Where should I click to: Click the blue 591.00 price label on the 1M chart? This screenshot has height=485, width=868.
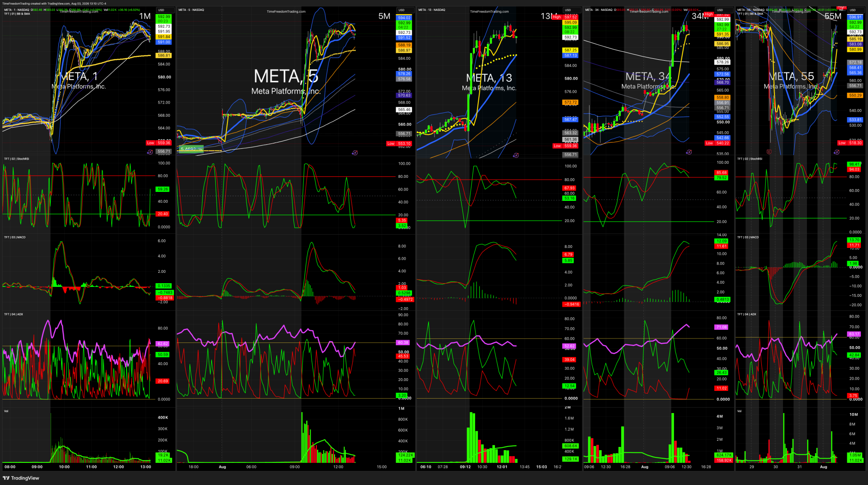pyautogui.click(x=164, y=42)
